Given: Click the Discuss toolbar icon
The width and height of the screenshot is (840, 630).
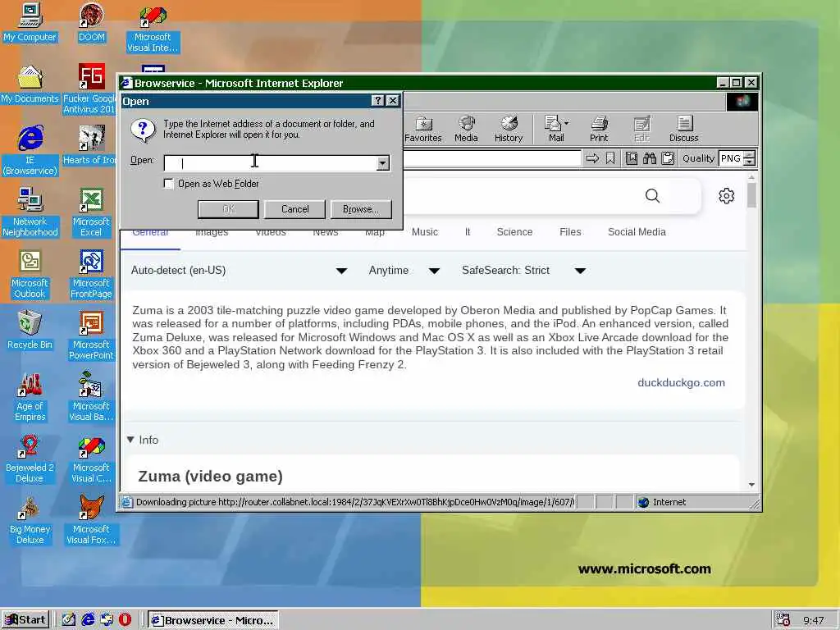Looking at the screenshot, I should tap(684, 129).
